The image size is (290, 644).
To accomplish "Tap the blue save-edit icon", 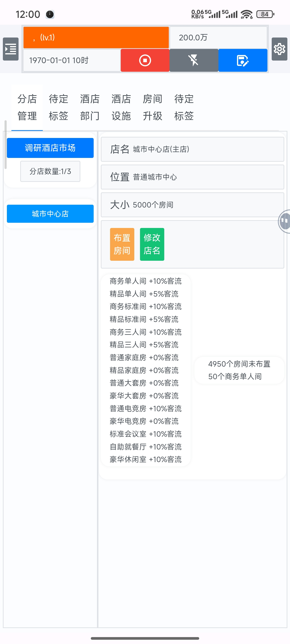I will coord(243,60).
